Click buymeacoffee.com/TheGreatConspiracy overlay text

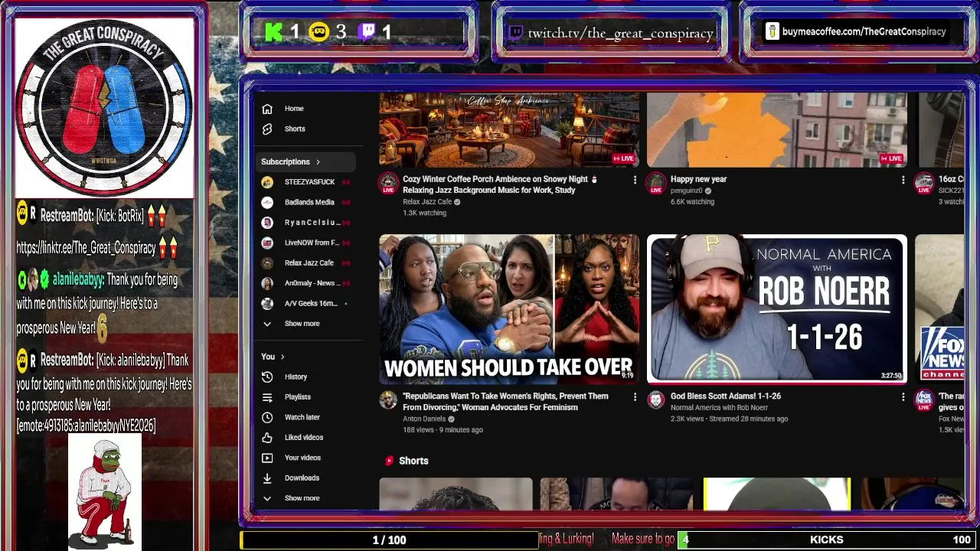click(864, 32)
